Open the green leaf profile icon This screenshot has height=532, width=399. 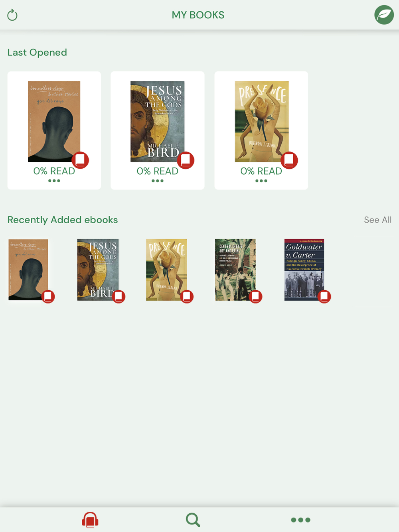click(x=384, y=15)
